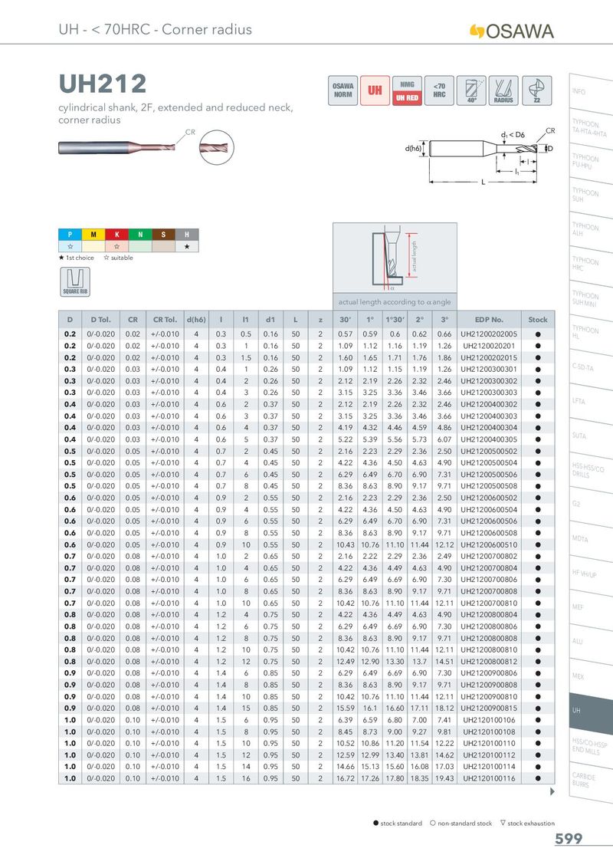Go to the LFTA side tab
Screen dimensions: 613x868
591,402
